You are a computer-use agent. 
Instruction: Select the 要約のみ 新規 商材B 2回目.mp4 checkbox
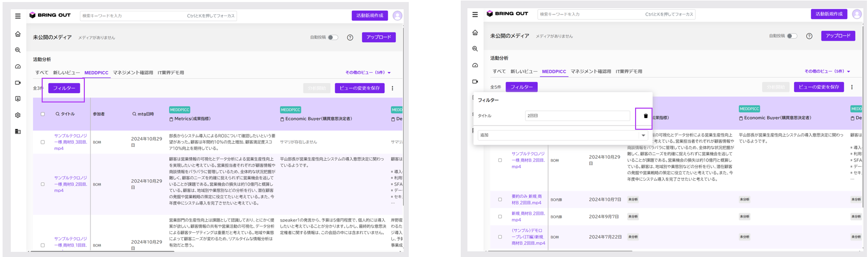[500, 200]
